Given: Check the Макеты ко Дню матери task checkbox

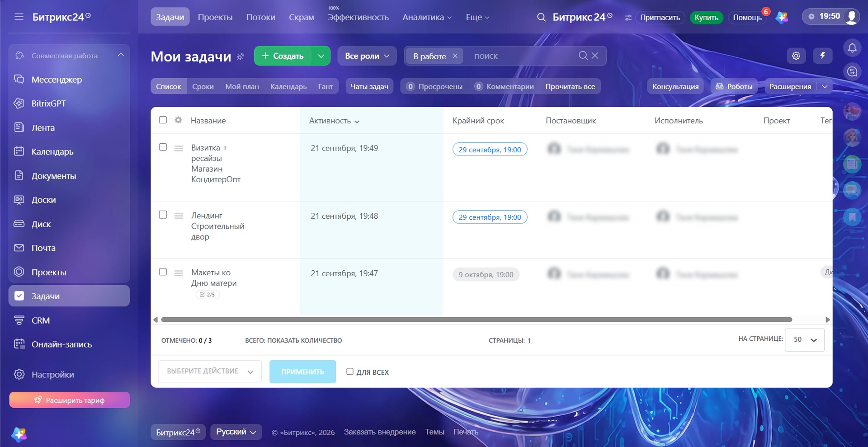Looking at the screenshot, I should (163, 272).
